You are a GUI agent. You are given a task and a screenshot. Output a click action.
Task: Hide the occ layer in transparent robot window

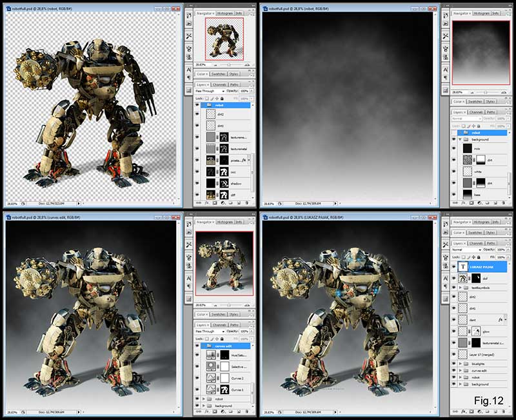197,172
